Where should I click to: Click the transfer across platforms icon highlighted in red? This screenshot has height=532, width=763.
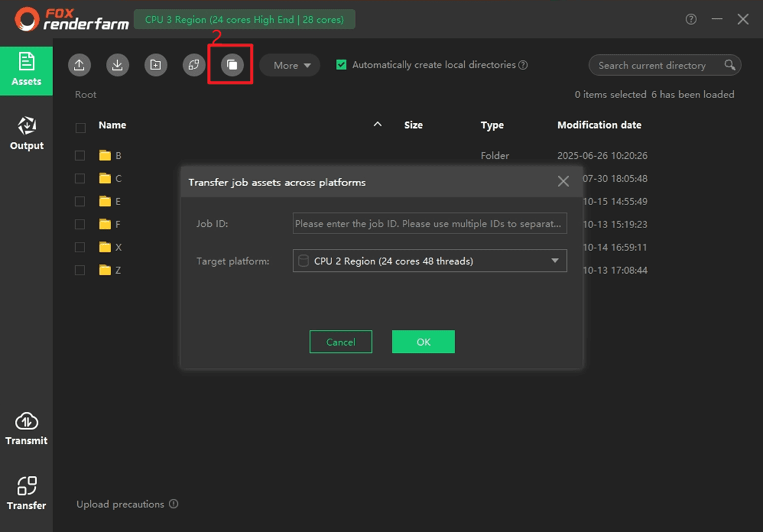click(231, 65)
